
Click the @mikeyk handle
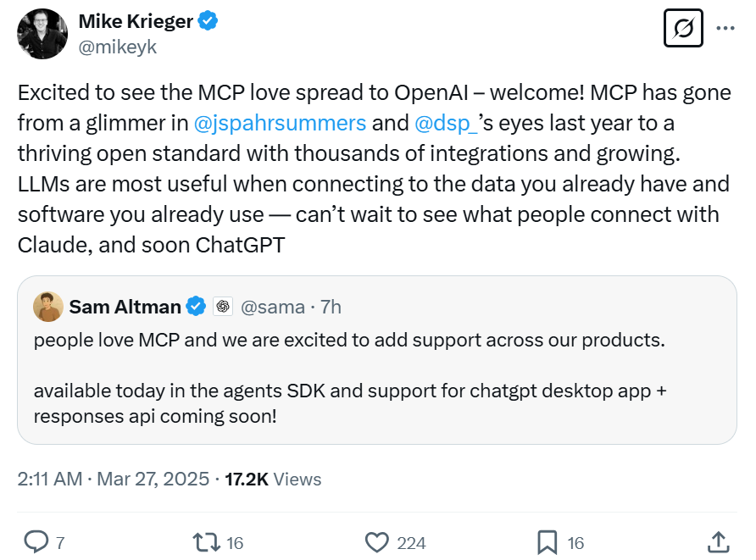[117, 47]
